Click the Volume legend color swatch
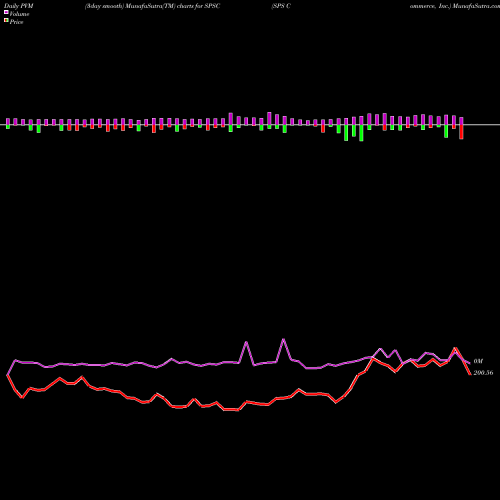The height and width of the screenshot is (500, 500). pyautogui.click(x=6, y=13)
